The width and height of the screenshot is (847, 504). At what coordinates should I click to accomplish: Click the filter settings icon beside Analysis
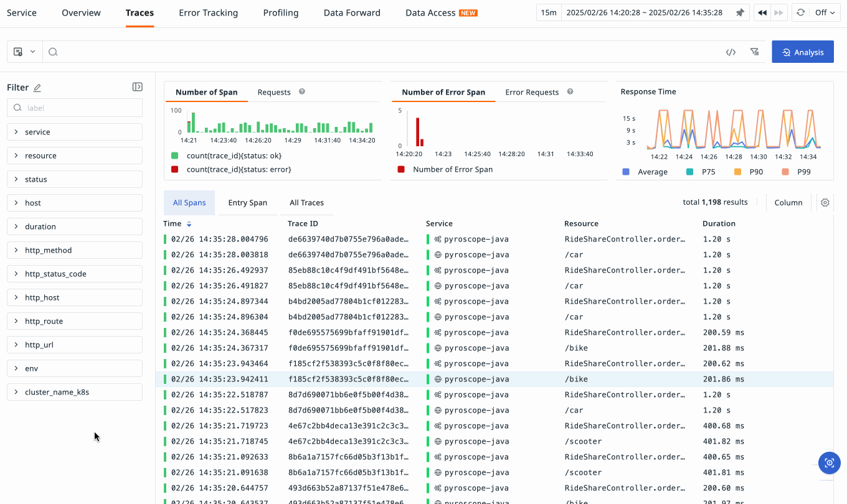click(x=755, y=52)
